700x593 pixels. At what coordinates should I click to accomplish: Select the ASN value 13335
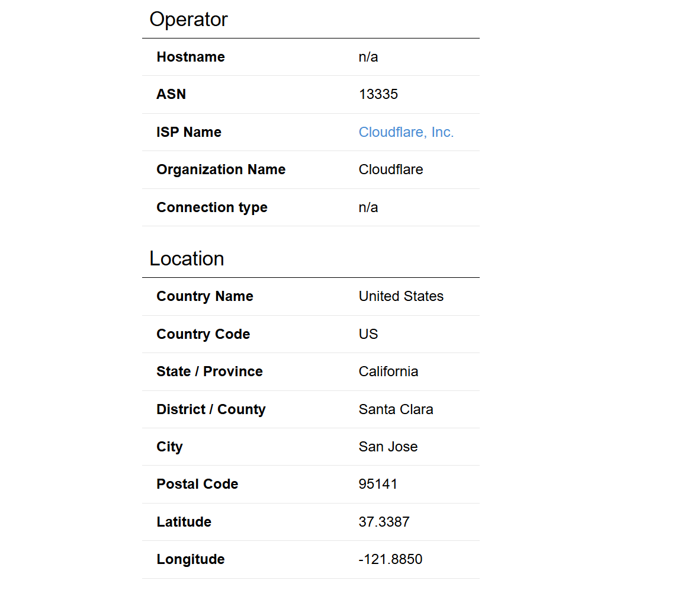point(378,94)
